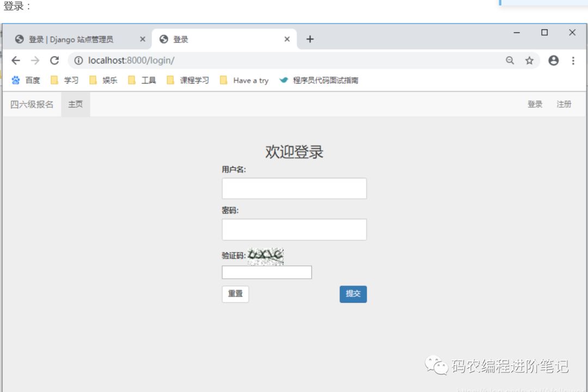
Task: Click the 四六级报名 site brand link
Action: pos(32,105)
